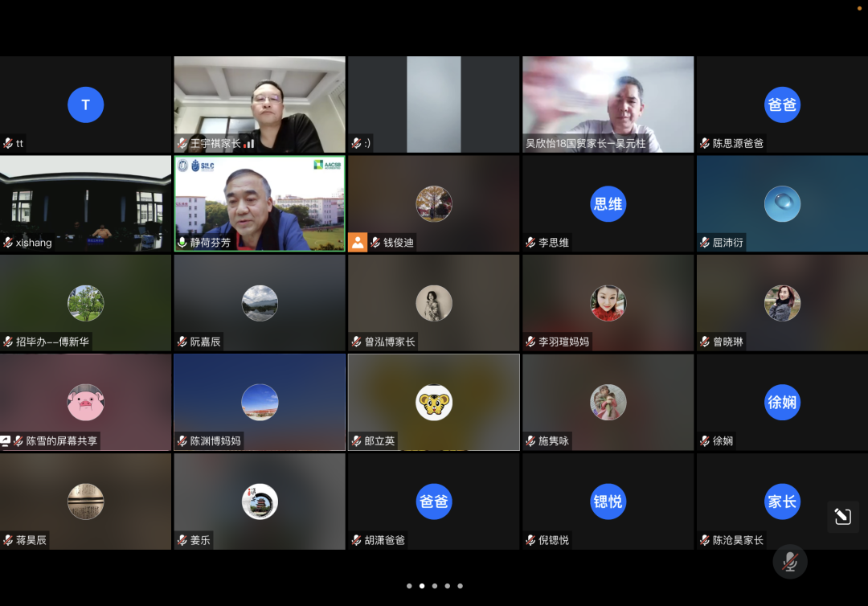
Task: Click muted mic icon next to xishang
Action: point(8,243)
